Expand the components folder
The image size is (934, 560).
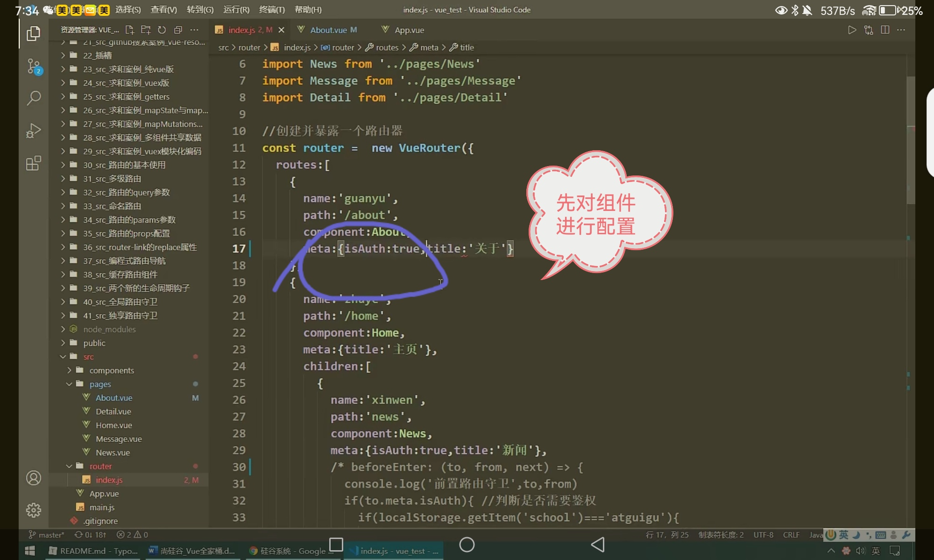point(111,371)
